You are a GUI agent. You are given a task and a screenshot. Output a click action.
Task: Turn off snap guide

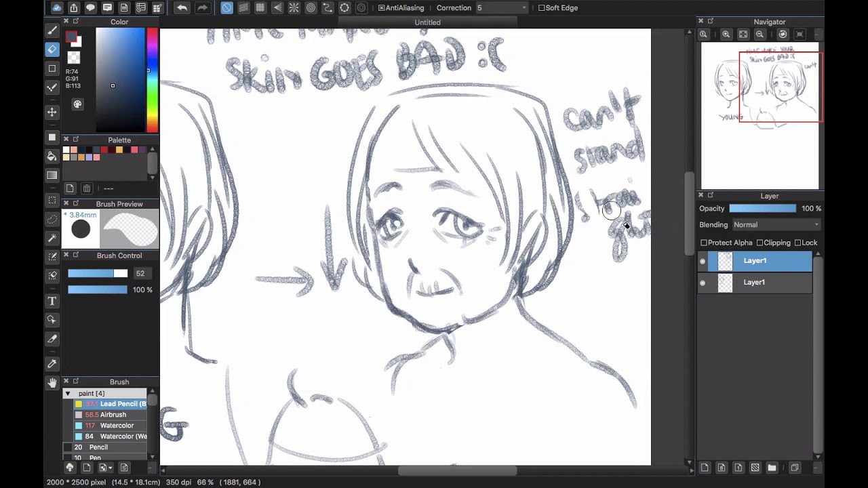click(226, 7)
